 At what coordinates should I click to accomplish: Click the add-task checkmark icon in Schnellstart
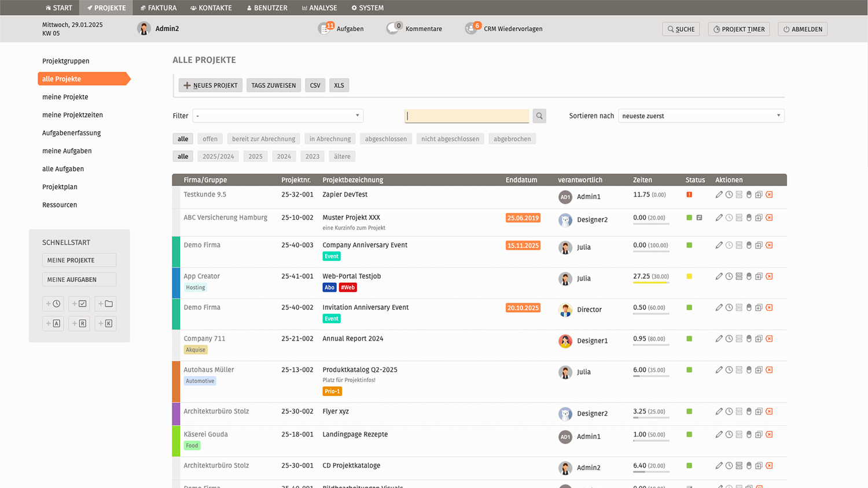tap(79, 304)
